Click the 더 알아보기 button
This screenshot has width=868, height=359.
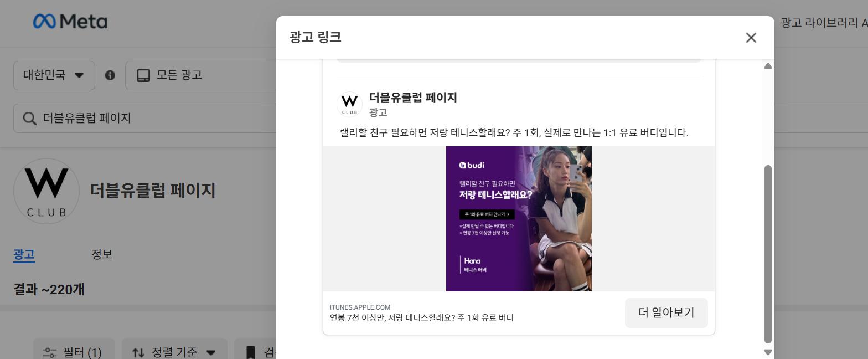666,313
